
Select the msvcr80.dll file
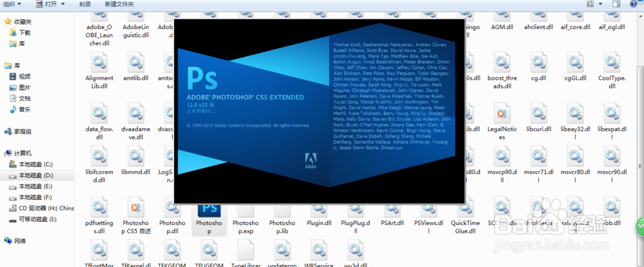tap(575, 164)
